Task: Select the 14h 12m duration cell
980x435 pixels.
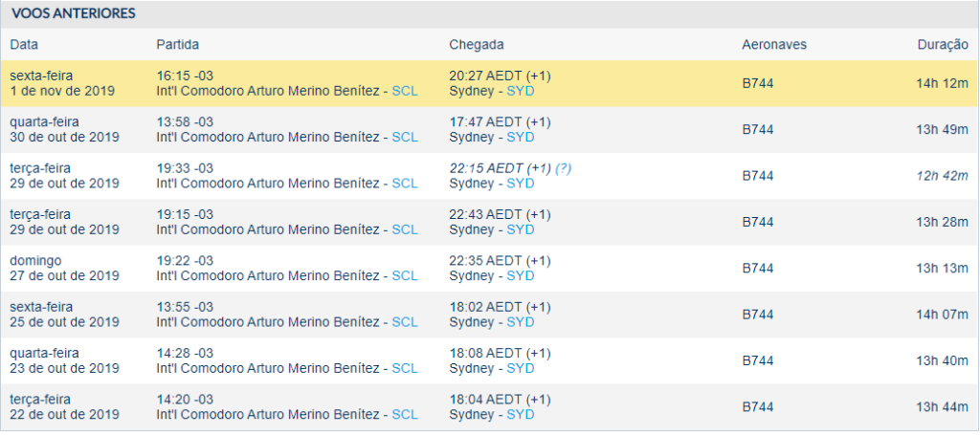Action: (943, 83)
